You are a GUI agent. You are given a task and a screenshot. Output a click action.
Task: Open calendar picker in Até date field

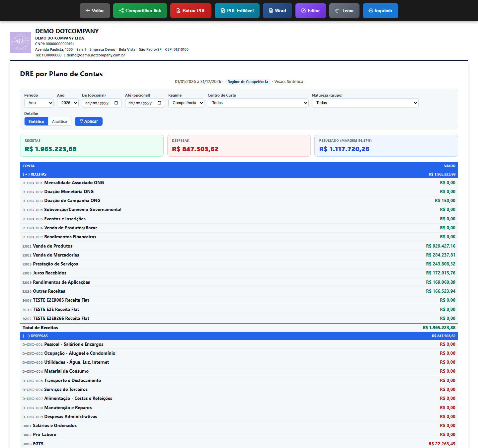click(159, 103)
